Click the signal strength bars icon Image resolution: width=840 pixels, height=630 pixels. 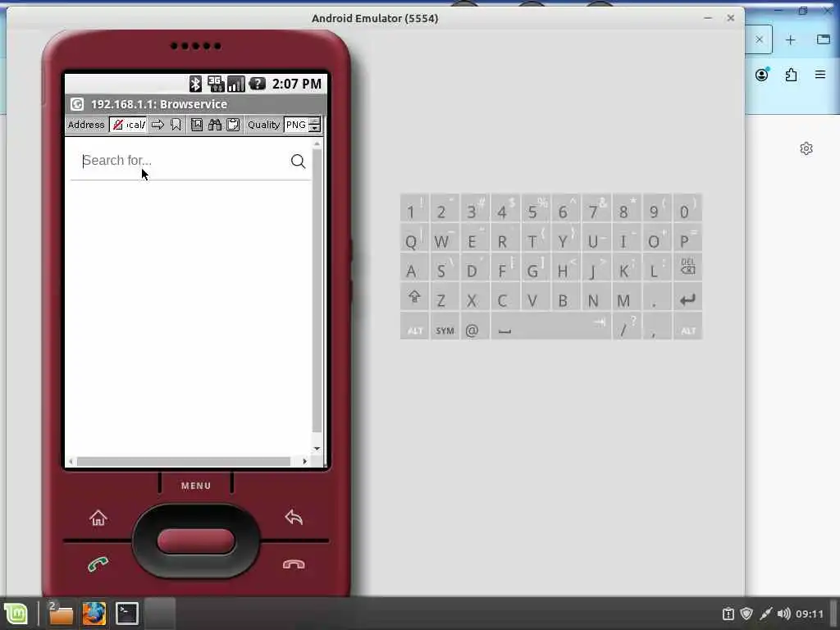235,84
